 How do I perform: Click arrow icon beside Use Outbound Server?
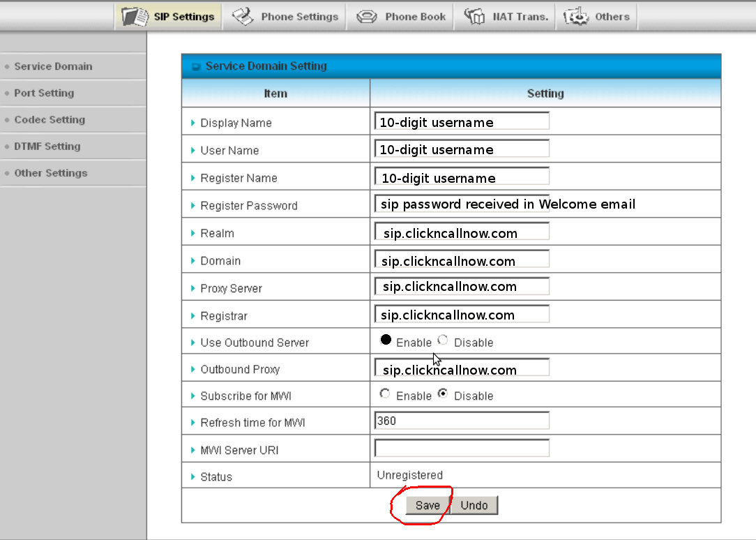(193, 343)
